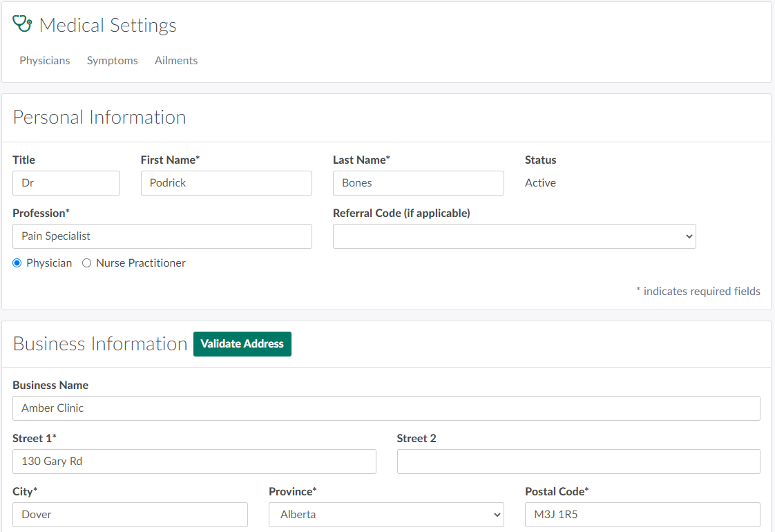Screen dimensions: 775x532
Task: Edit the City field containing Dover
Action: click(130, 515)
